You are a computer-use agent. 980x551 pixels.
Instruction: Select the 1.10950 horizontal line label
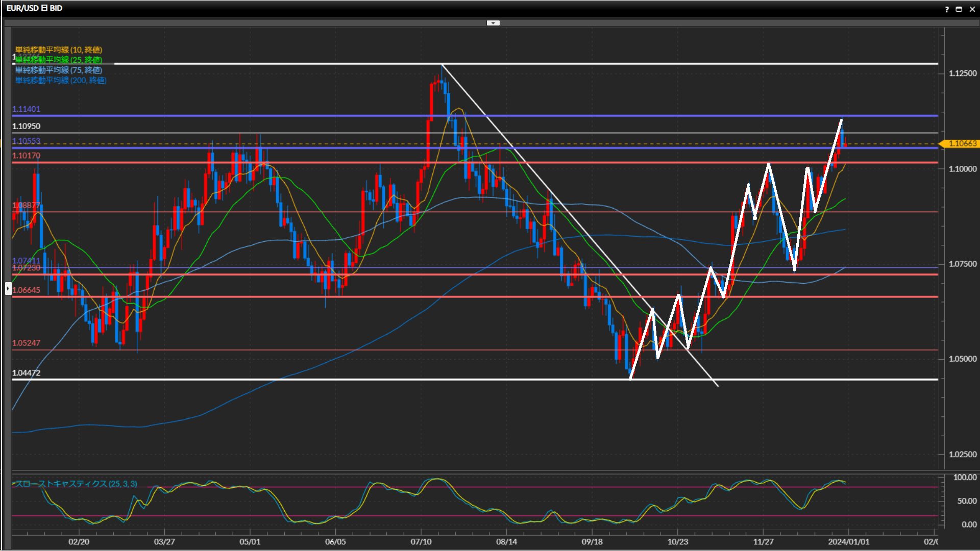point(26,126)
